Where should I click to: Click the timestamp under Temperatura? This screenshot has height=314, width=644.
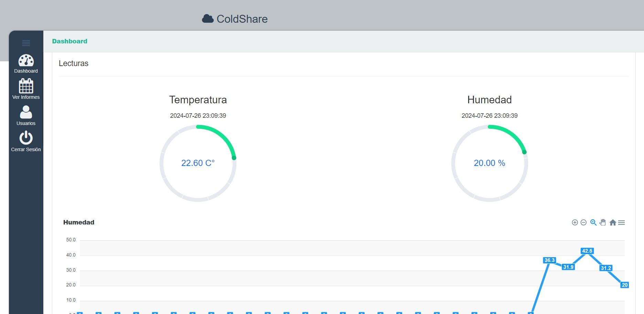(x=198, y=116)
